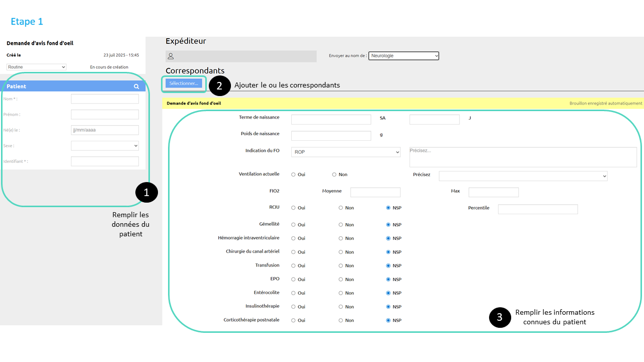Open the patient Sexe dropdown

105,146
